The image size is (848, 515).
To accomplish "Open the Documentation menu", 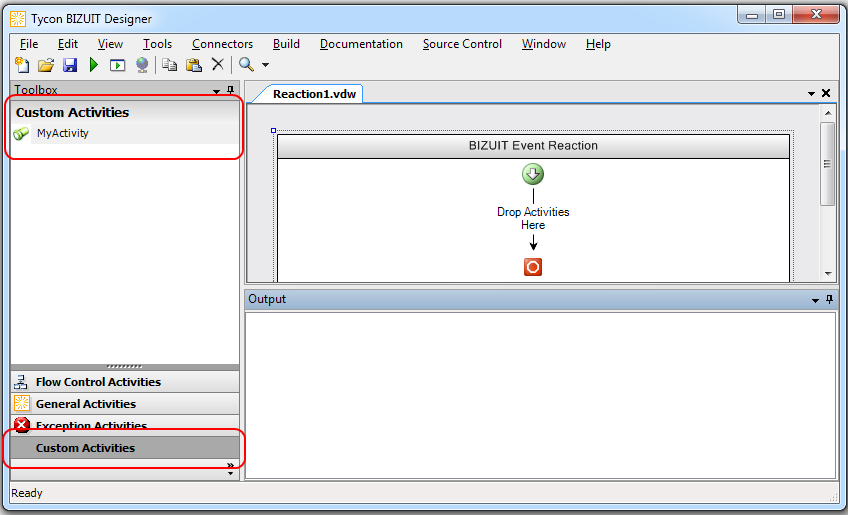I will point(361,44).
